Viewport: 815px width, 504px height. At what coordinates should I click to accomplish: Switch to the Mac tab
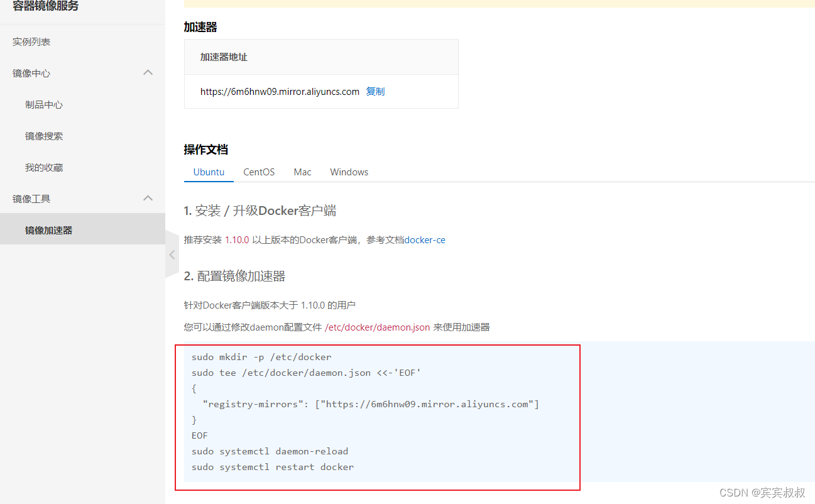pos(302,172)
